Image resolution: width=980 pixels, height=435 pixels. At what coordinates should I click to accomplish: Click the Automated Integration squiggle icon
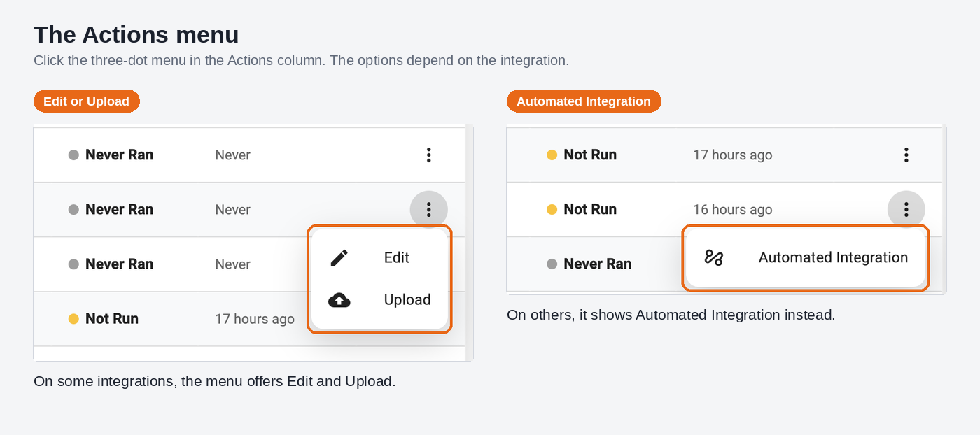[x=713, y=257]
